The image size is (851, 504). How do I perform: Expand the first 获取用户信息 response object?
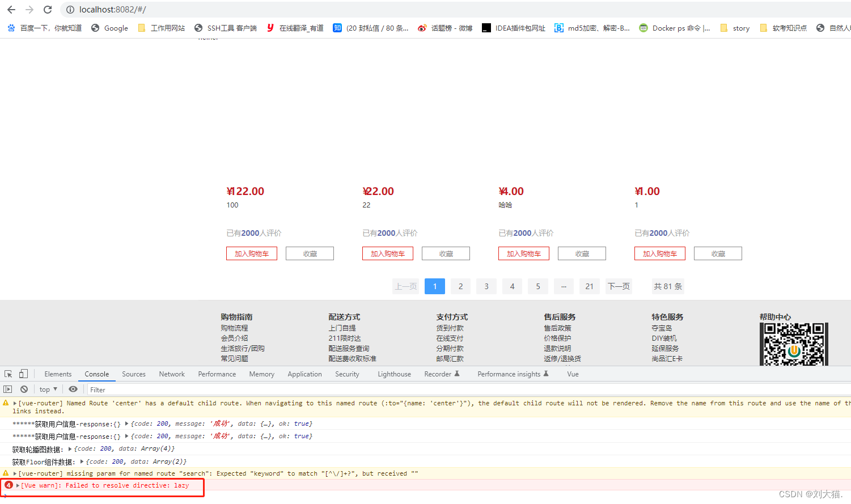[x=127, y=423]
